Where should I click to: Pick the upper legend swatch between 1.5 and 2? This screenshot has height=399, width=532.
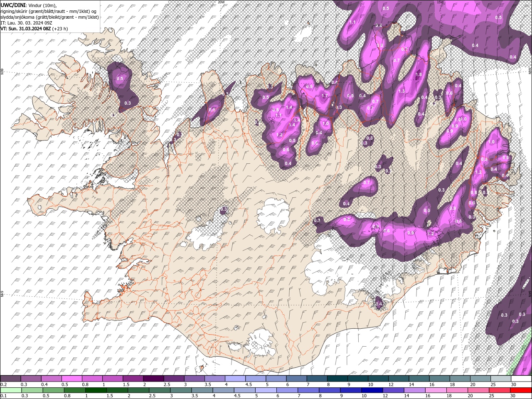tap(133, 379)
